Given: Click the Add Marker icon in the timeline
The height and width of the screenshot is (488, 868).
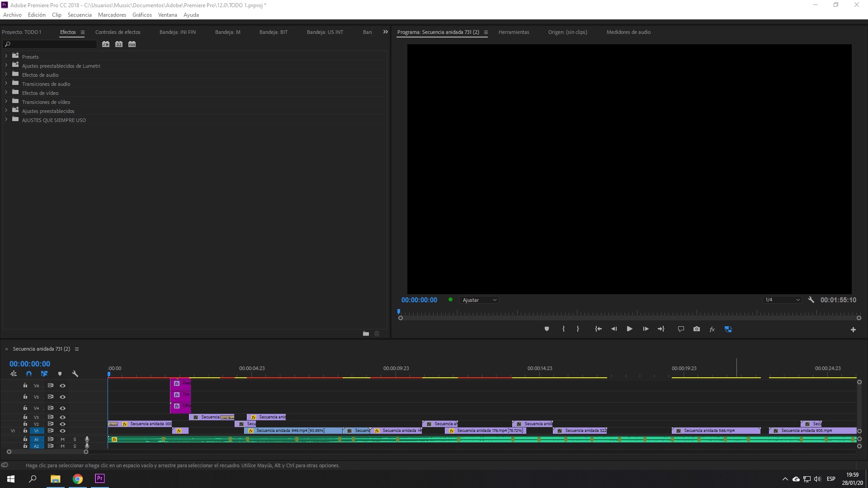Looking at the screenshot, I should click(60, 374).
